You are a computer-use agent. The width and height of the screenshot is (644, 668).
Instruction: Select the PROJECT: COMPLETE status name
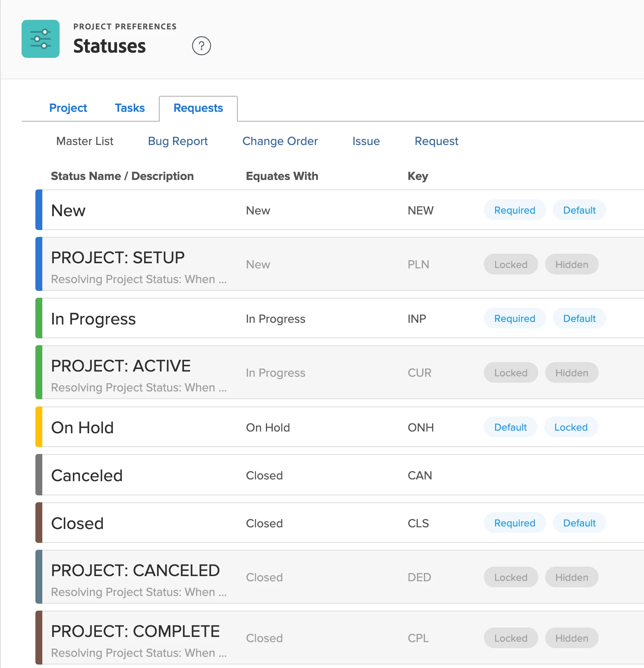tap(136, 631)
